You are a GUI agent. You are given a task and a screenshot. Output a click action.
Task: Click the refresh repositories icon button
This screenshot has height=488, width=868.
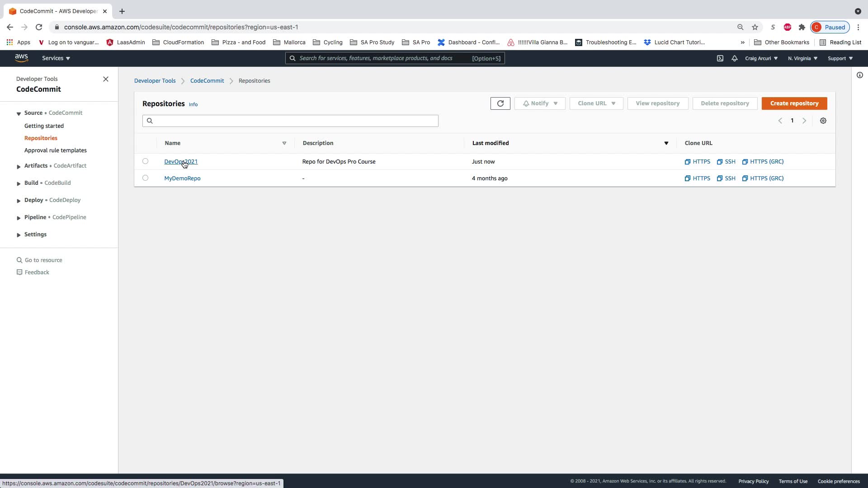[500, 103]
